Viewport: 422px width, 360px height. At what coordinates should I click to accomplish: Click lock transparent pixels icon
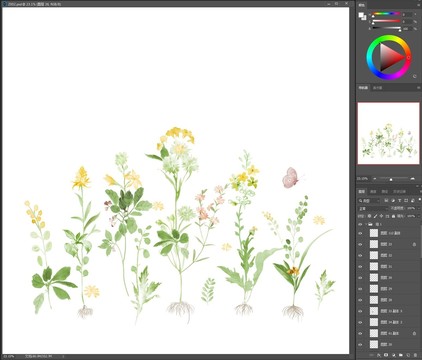pyautogui.click(x=369, y=216)
